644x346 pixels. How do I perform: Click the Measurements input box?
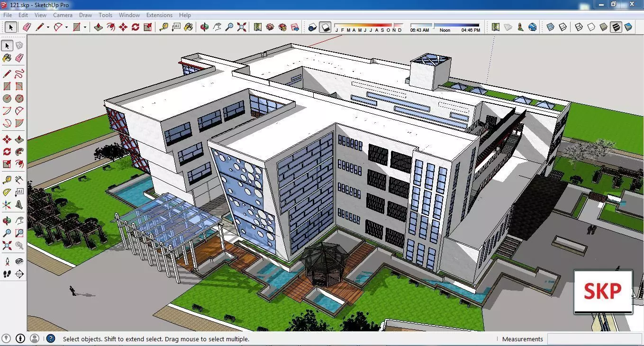(x=595, y=339)
